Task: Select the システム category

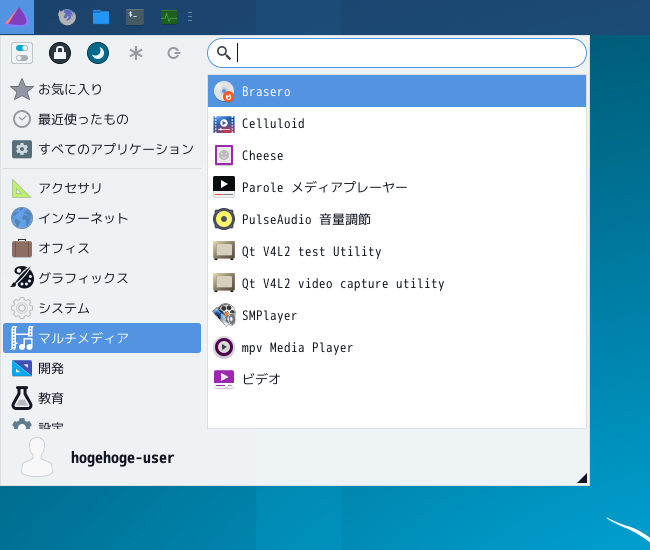Action: (x=102, y=308)
